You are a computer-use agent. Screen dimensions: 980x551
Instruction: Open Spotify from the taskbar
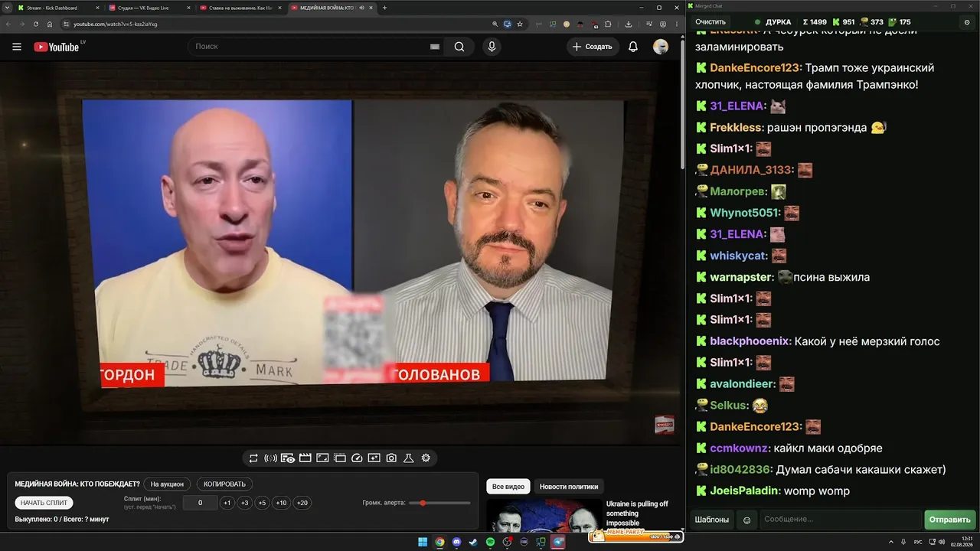click(x=490, y=543)
